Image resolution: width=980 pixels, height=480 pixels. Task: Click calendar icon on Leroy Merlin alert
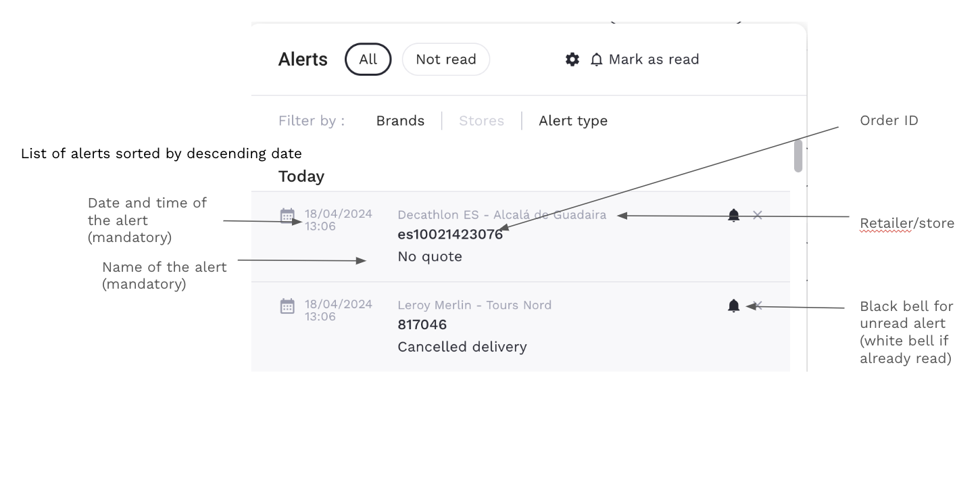287,306
